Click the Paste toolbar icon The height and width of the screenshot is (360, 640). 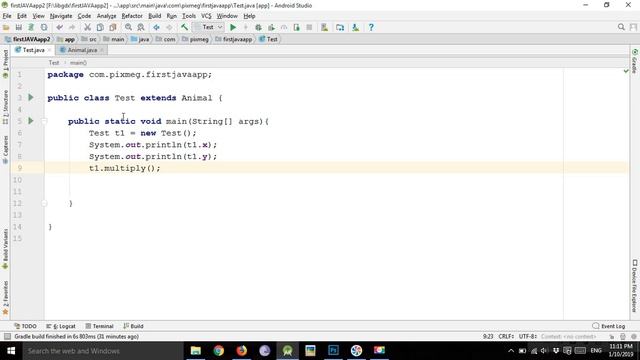coord(113,27)
